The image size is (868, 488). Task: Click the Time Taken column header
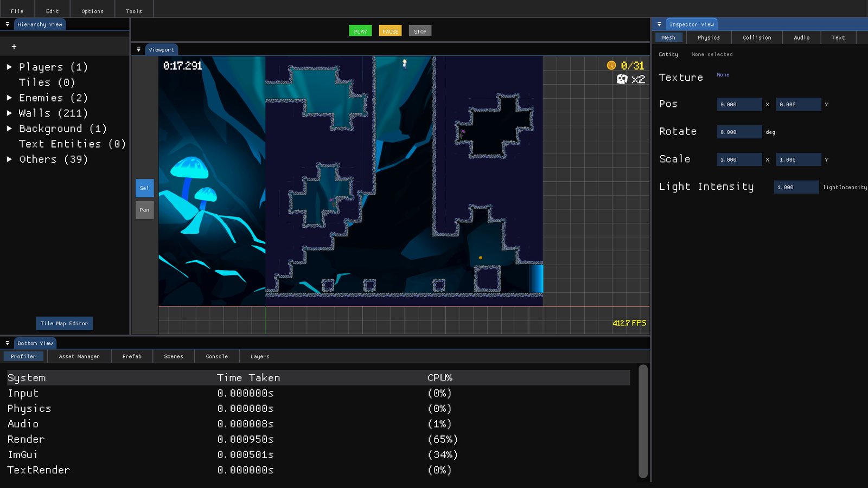tap(248, 378)
